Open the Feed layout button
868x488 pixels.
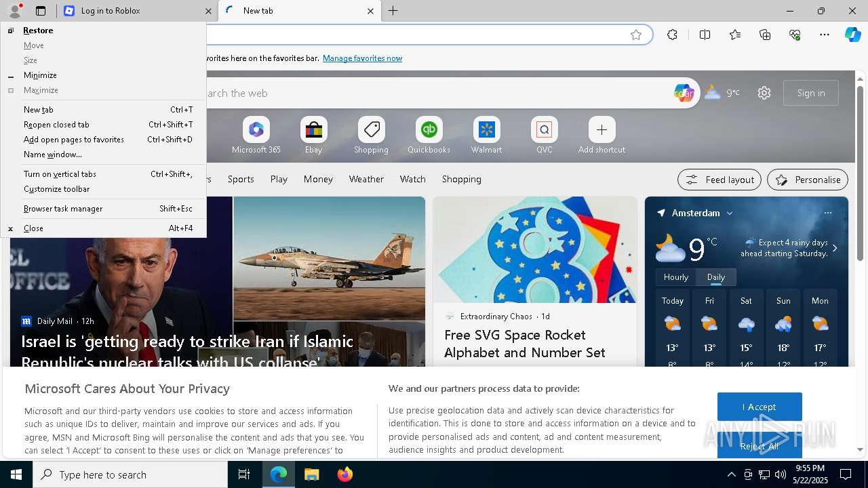pos(719,180)
